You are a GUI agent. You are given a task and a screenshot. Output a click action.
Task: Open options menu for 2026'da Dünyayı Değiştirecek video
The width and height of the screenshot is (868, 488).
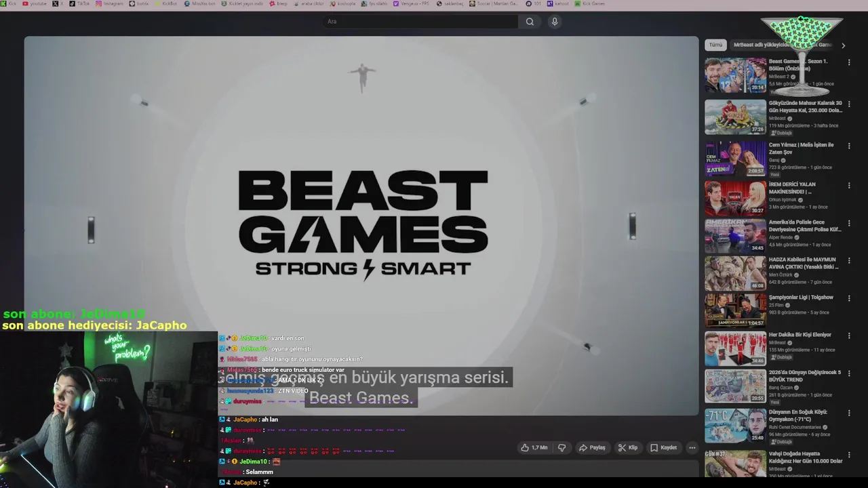click(849, 374)
